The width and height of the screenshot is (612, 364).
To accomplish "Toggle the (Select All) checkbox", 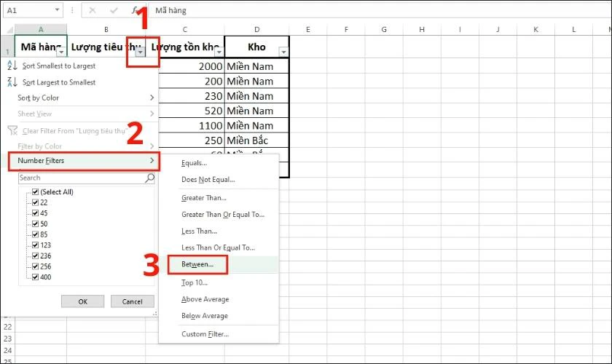I will pyautogui.click(x=36, y=191).
